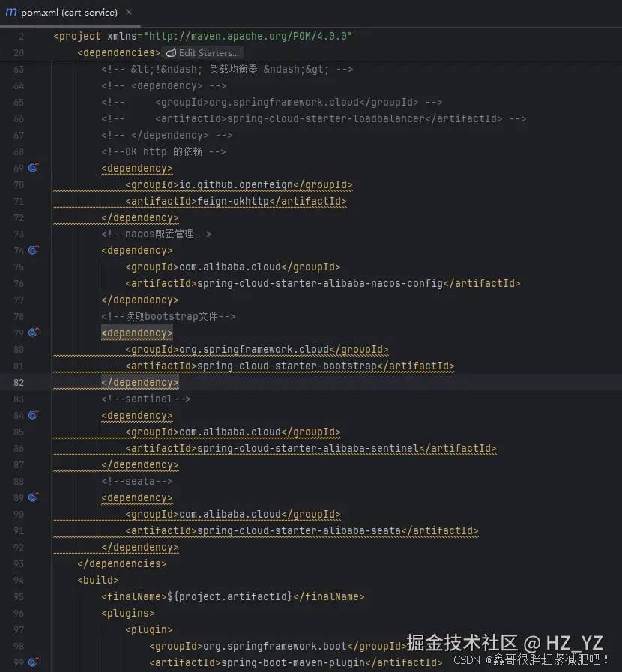Click line number 82 in the gutter
The height and width of the screenshot is (672, 622).
tap(19, 382)
